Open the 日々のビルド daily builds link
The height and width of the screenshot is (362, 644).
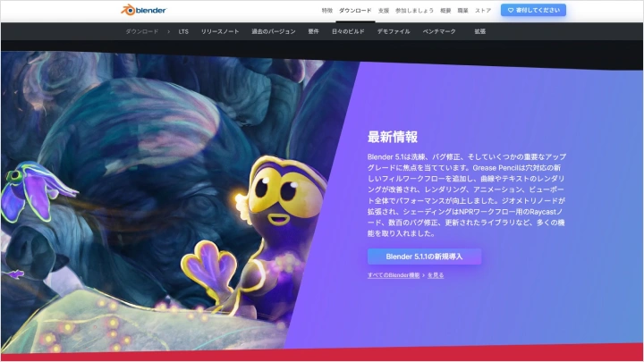pyautogui.click(x=348, y=31)
